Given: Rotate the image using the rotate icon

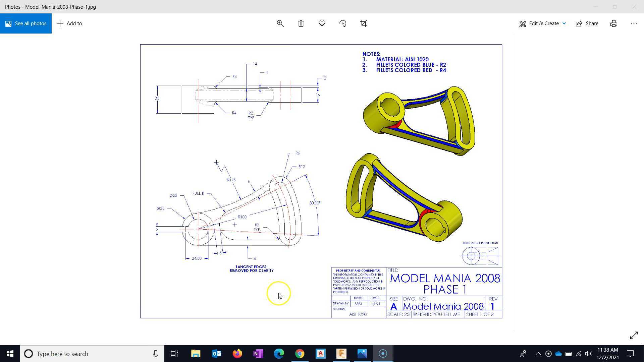Looking at the screenshot, I should (343, 23).
